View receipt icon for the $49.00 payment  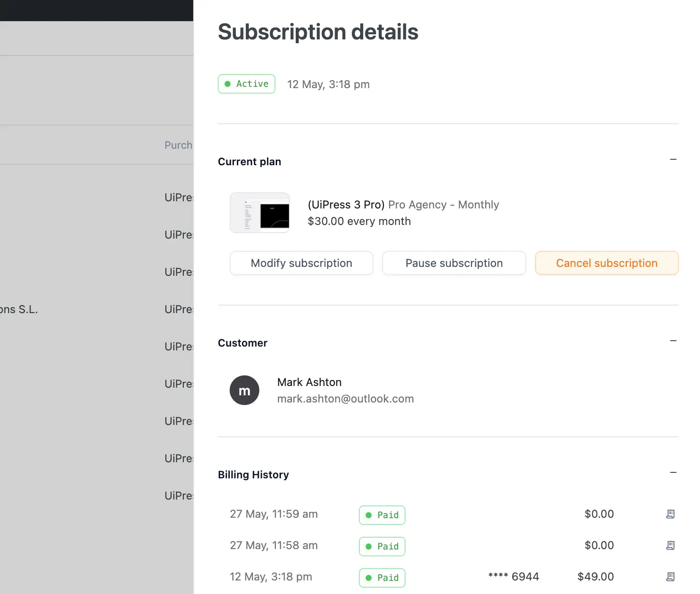tap(670, 577)
